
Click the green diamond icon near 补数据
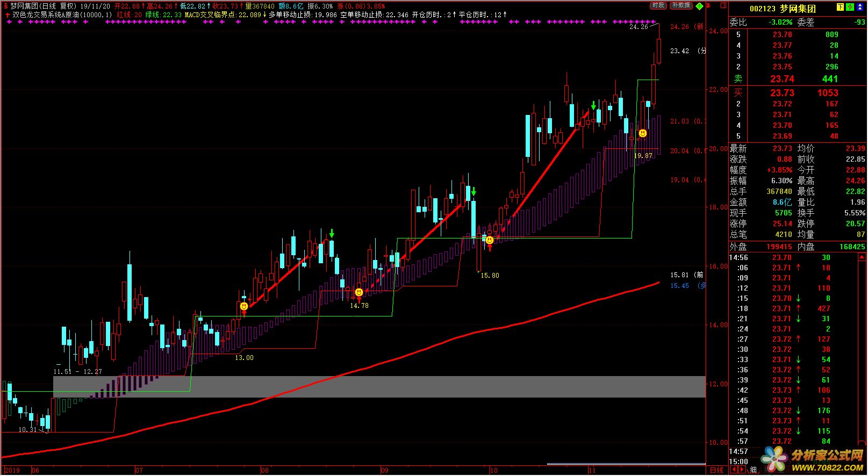(x=699, y=6)
